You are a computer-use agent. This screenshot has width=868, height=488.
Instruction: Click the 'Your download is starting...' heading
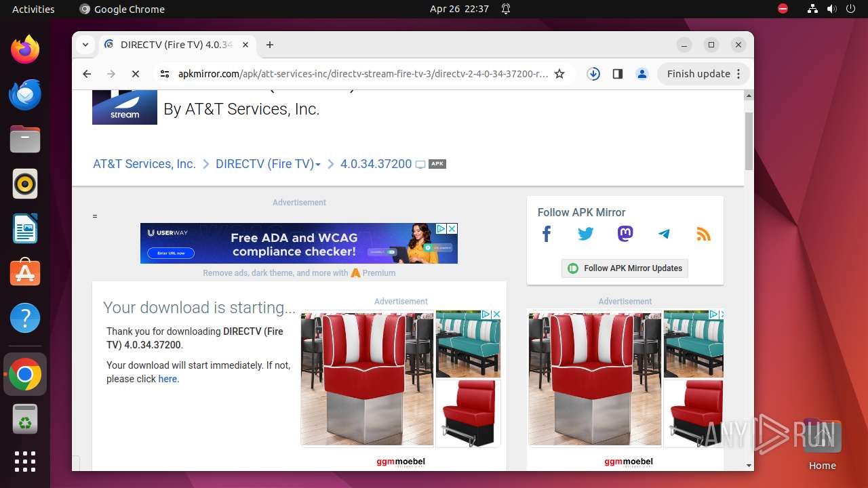tap(199, 308)
